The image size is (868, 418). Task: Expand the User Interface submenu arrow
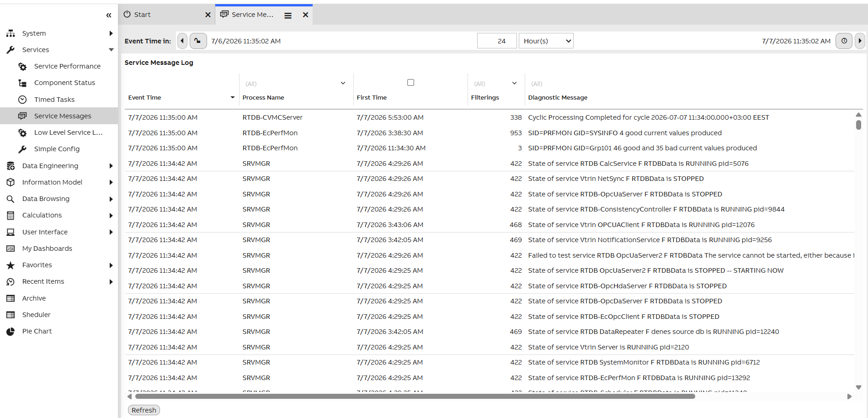(111, 232)
